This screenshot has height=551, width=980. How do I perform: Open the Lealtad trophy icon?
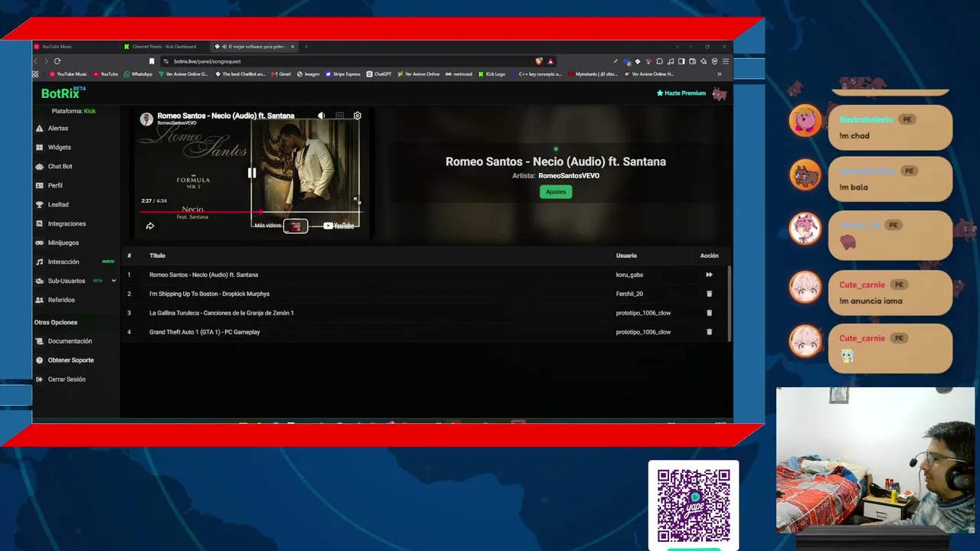point(40,204)
